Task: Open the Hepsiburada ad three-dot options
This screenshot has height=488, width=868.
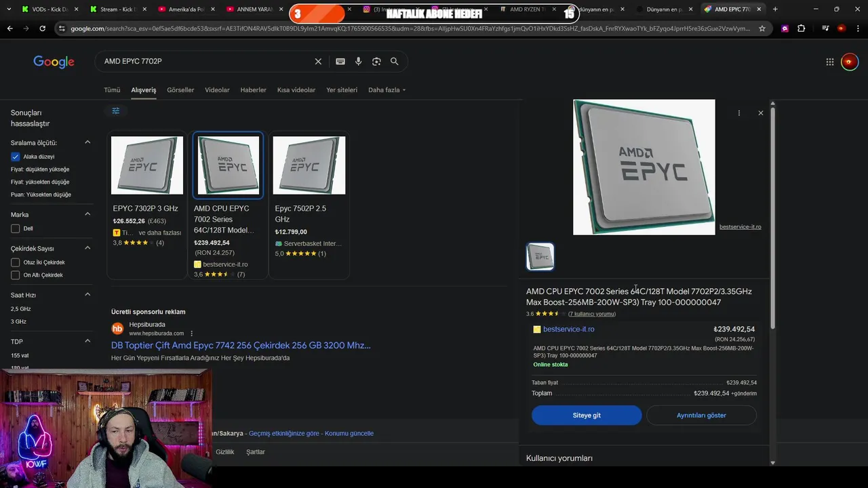Action: (x=192, y=333)
